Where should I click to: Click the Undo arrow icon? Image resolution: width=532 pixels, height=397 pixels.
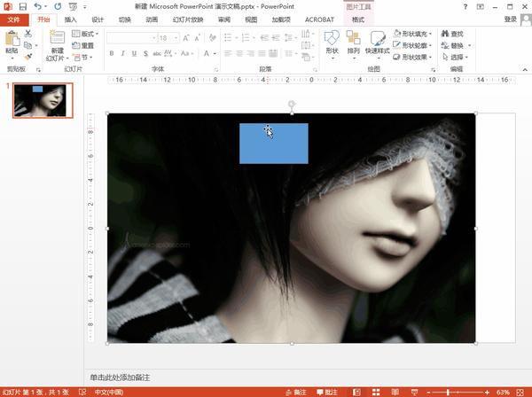tap(37, 6)
